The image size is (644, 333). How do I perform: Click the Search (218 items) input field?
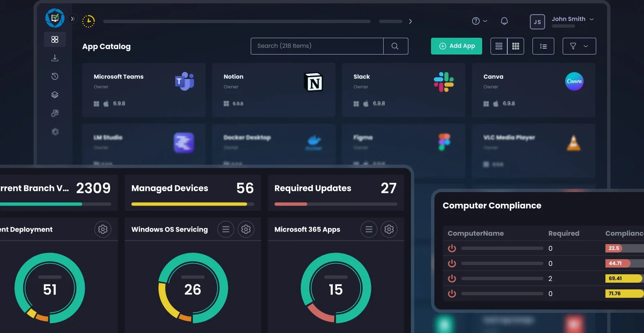tap(317, 46)
